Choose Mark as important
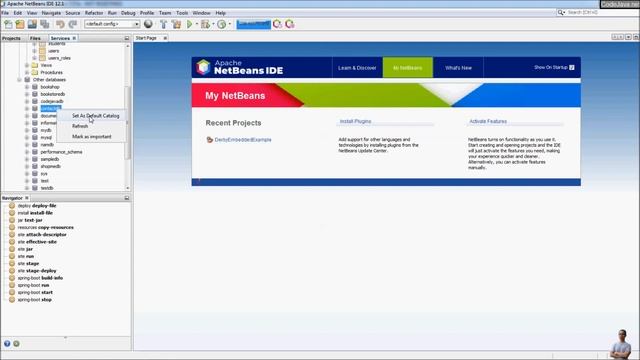This screenshot has width=640, height=360. pyautogui.click(x=91, y=137)
